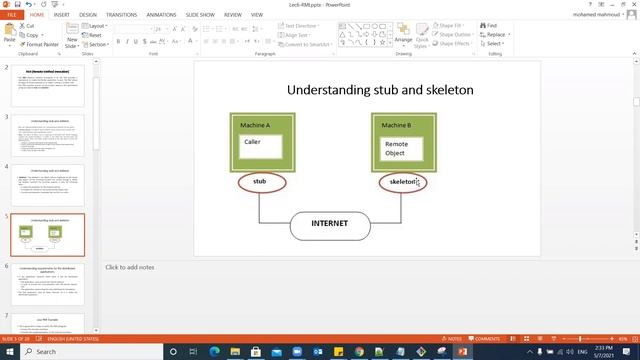Screen dimensions: 640x360
Task: Open Zoom from the taskbar
Action: point(297,351)
